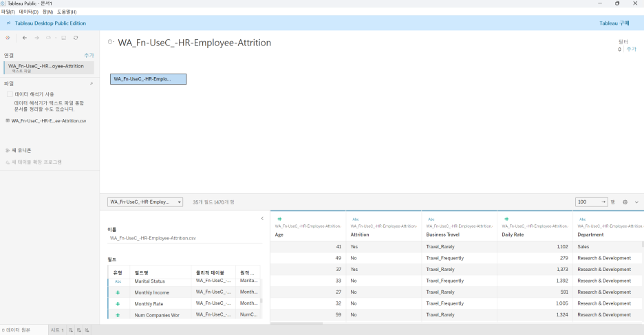Click the Sales department cell
Image resolution: width=644 pixels, height=335 pixels.
click(608, 247)
